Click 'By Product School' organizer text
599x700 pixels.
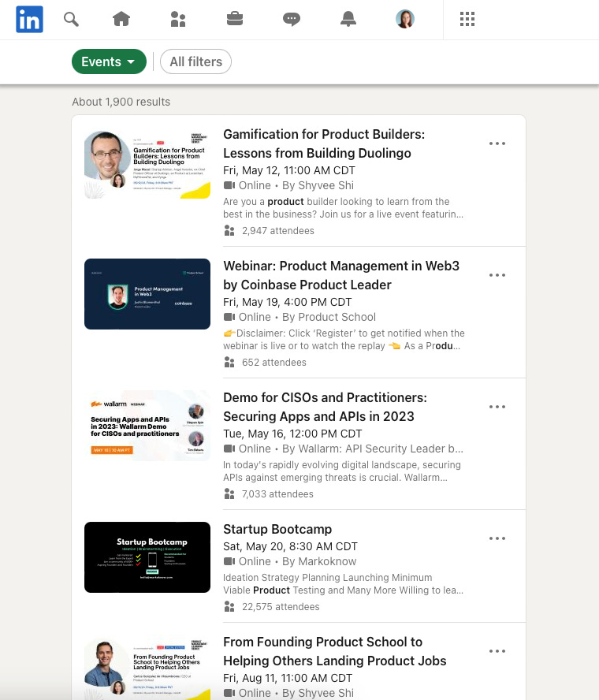pos(329,317)
